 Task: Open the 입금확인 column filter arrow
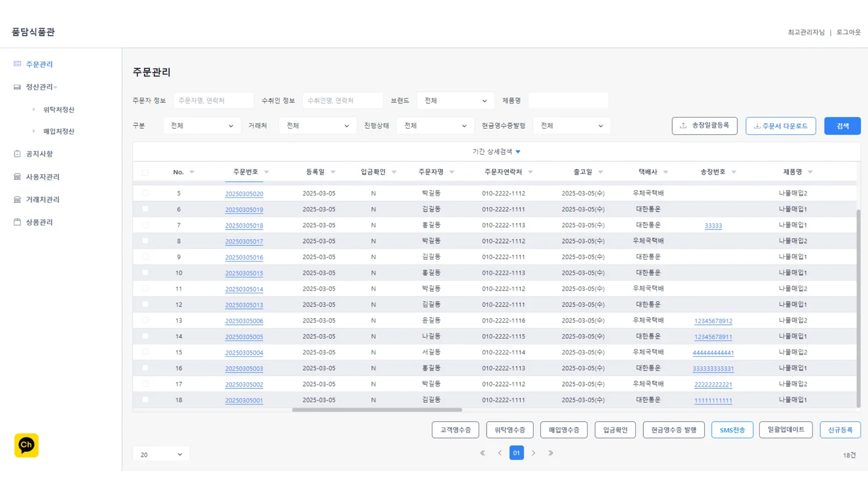(x=394, y=172)
